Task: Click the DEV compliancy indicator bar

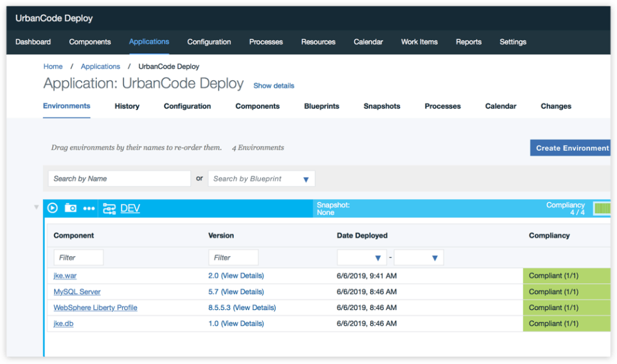Action: (602, 209)
